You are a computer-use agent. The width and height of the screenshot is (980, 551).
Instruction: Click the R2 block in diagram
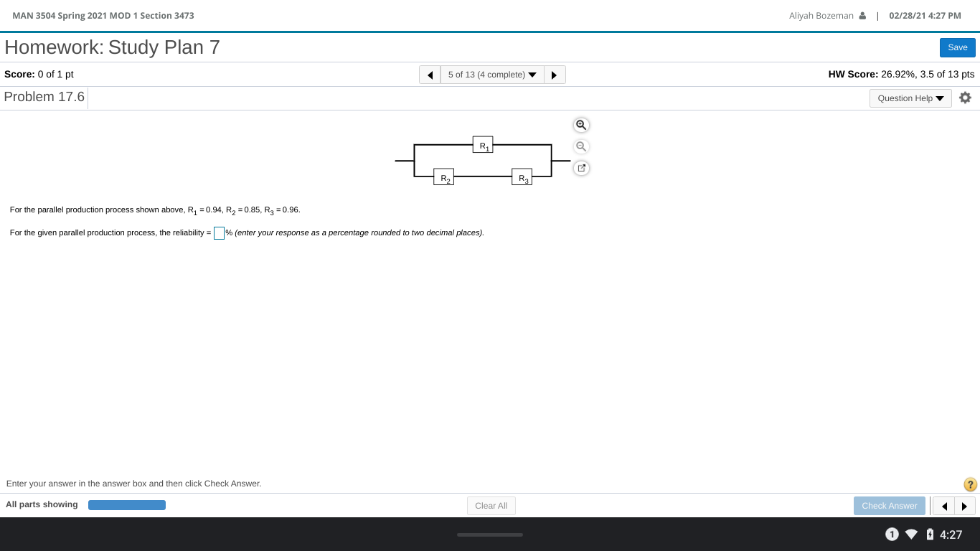pyautogui.click(x=443, y=176)
